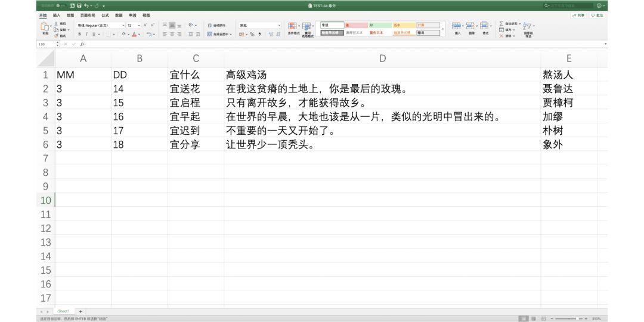Click the zoom slider in status bar

569,318
